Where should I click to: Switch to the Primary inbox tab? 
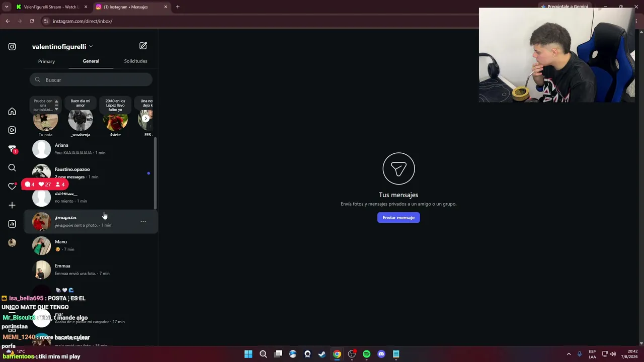46,61
